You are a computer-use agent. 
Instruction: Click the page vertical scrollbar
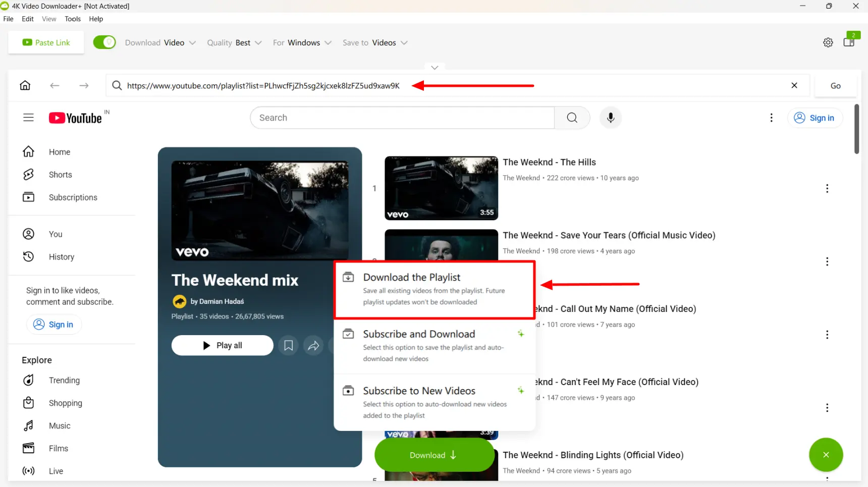(x=856, y=129)
